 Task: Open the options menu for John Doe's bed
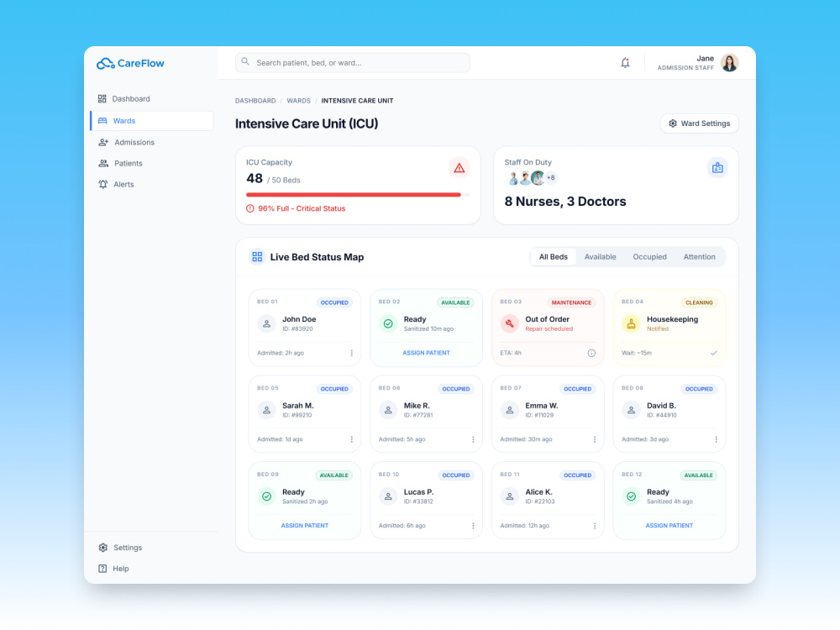[351, 353]
